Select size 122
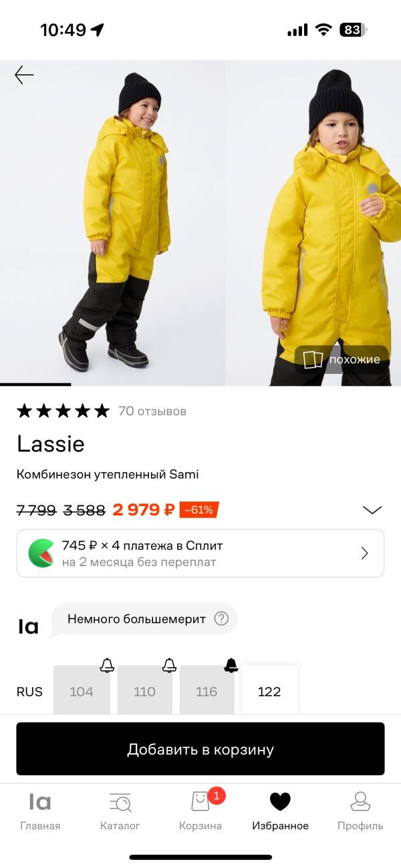The image size is (401, 868). pos(269,691)
